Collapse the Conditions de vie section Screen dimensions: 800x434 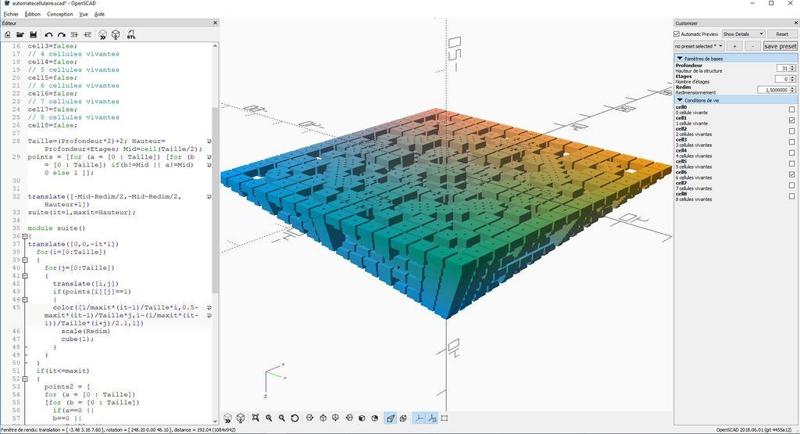(680, 100)
